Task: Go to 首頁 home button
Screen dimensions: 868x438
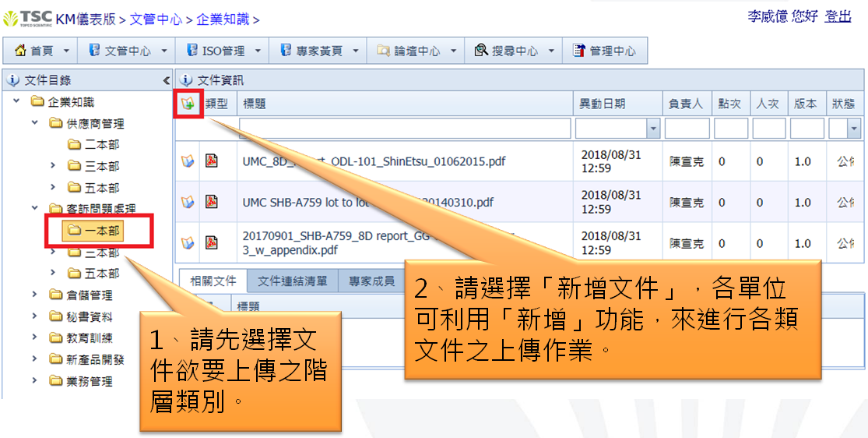Action: click(x=40, y=51)
